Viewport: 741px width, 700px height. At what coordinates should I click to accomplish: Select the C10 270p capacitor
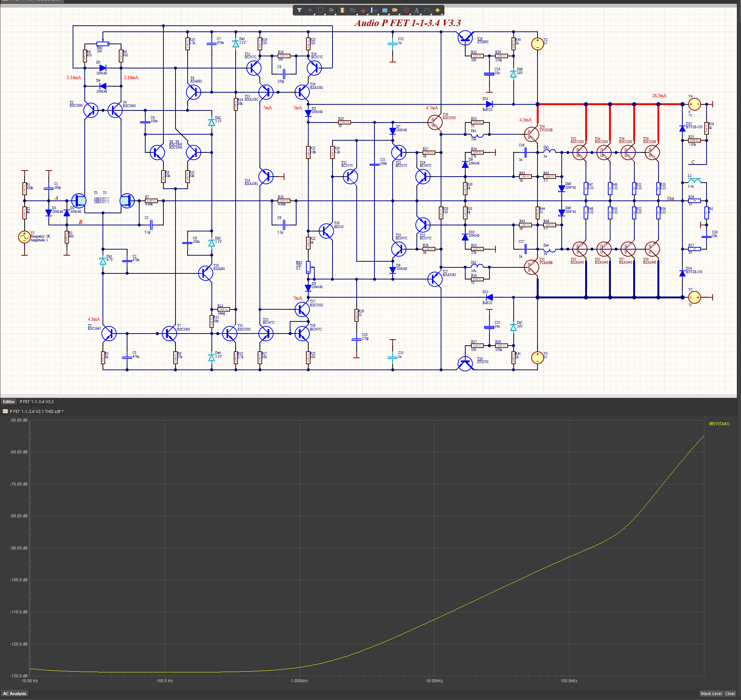pos(356,340)
